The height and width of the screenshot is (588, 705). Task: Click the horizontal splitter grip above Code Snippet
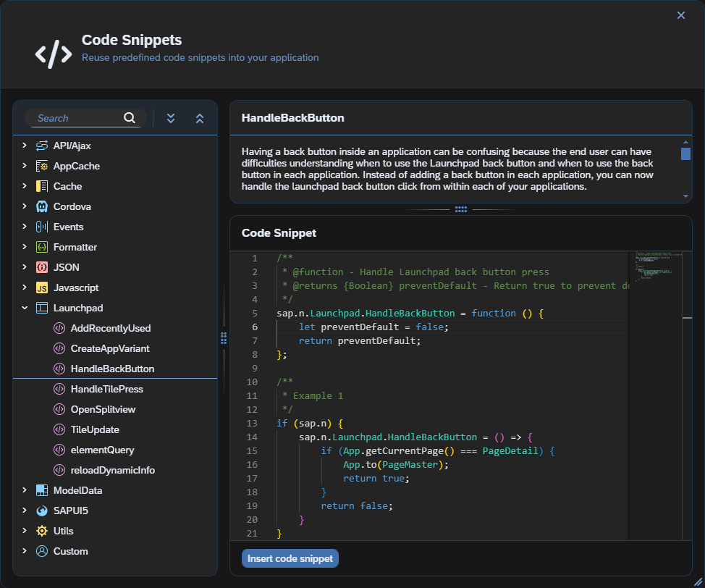pyautogui.click(x=461, y=210)
